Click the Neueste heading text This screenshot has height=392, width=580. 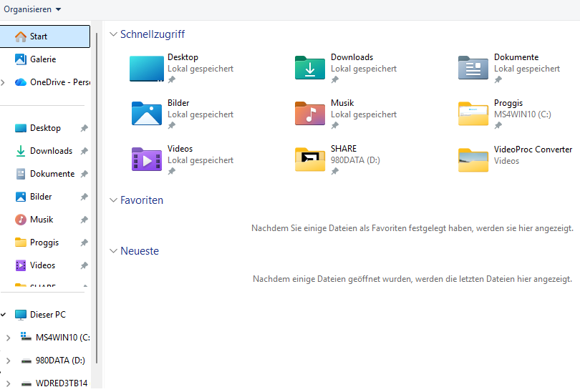(140, 251)
